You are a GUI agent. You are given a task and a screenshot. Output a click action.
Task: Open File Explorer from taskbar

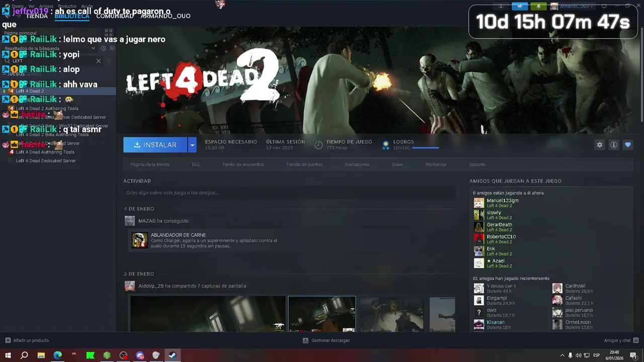(x=41, y=355)
